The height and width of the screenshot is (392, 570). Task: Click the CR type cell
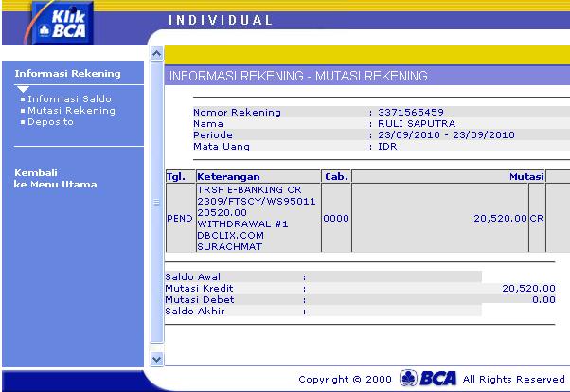(537, 218)
